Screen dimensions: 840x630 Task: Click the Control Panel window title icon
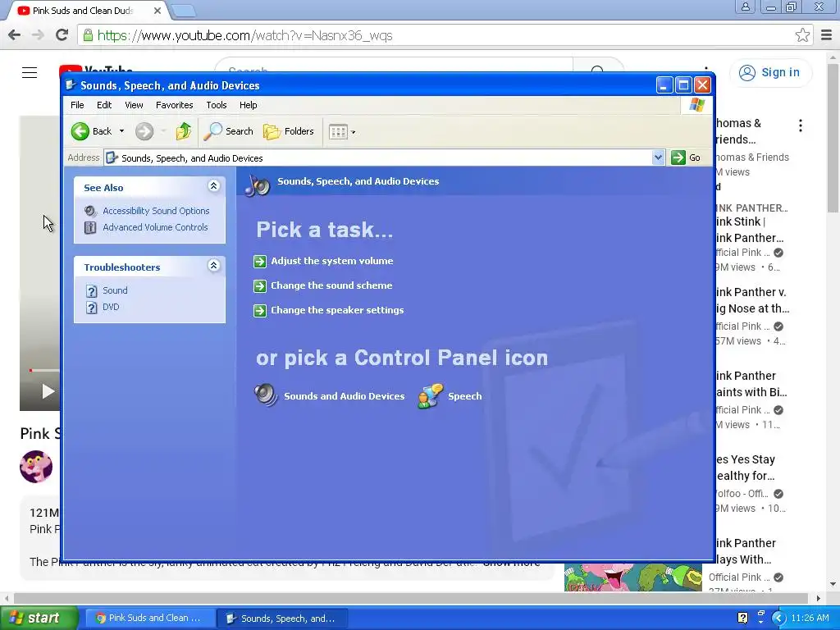pos(71,85)
